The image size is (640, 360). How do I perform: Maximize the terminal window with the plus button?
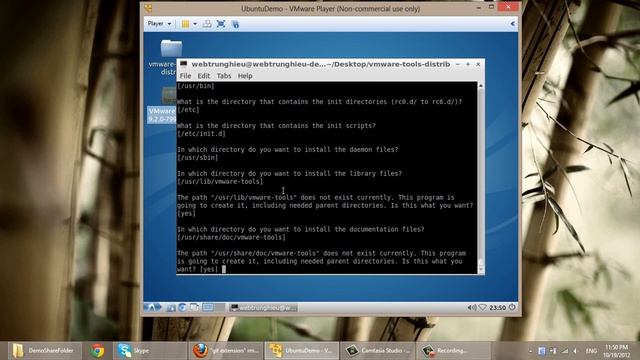click(468, 64)
